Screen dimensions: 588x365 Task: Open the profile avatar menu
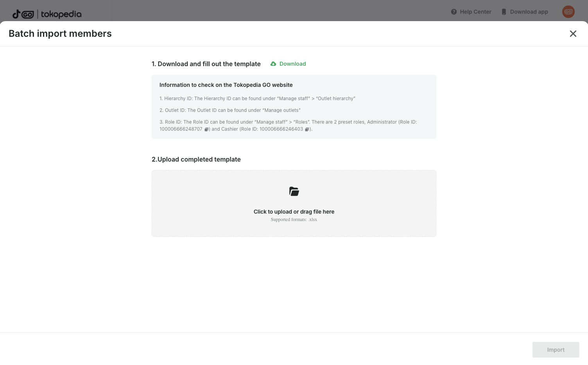click(568, 12)
